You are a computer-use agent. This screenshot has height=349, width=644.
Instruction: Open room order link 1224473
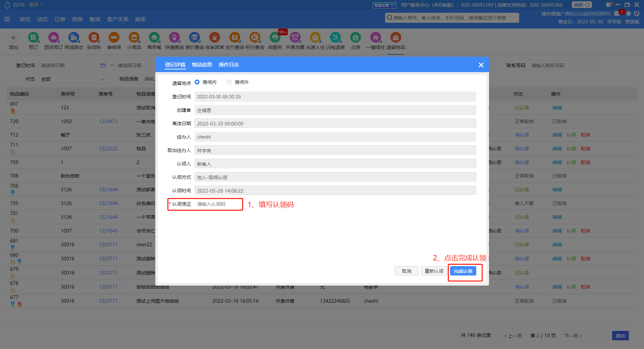108,121
